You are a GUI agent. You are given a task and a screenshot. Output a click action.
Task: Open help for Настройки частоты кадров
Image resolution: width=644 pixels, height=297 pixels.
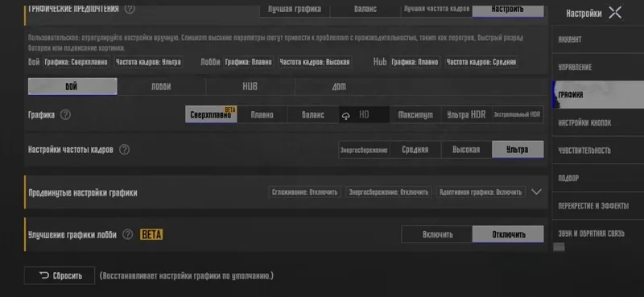pyautogui.click(x=124, y=150)
